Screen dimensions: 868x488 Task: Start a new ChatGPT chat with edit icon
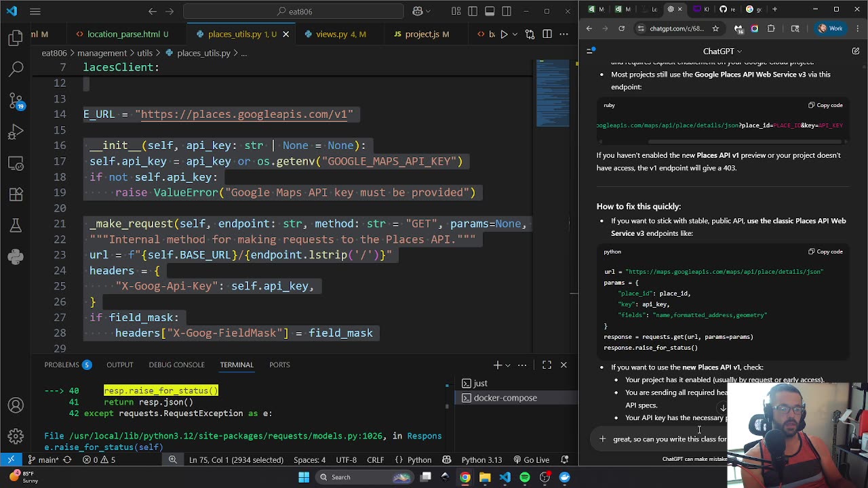[x=856, y=52]
